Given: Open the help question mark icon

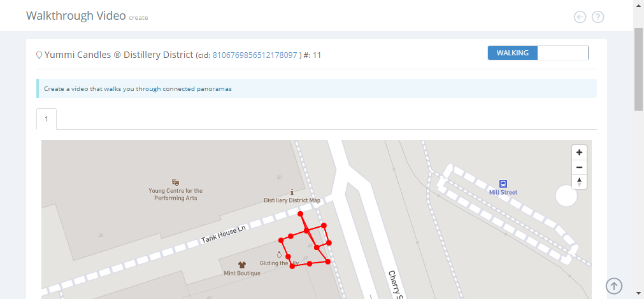Looking at the screenshot, I should [x=597, y=17].
